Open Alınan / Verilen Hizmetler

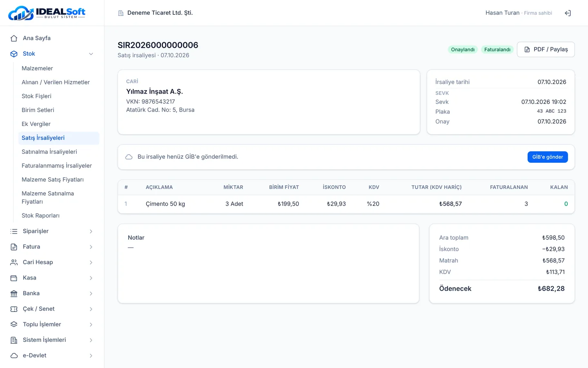59,82
